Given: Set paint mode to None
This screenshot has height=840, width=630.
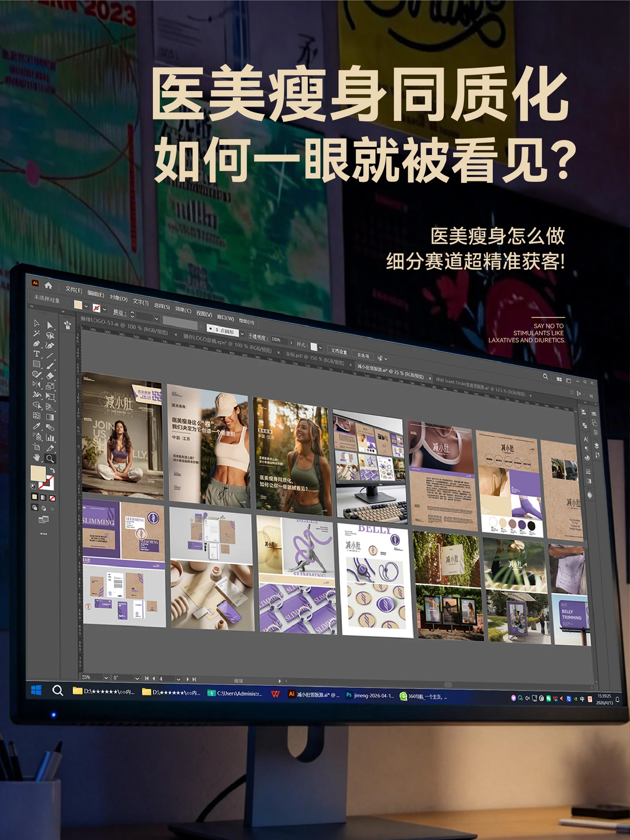Looking at the screenshot, I should coord(52,498).
